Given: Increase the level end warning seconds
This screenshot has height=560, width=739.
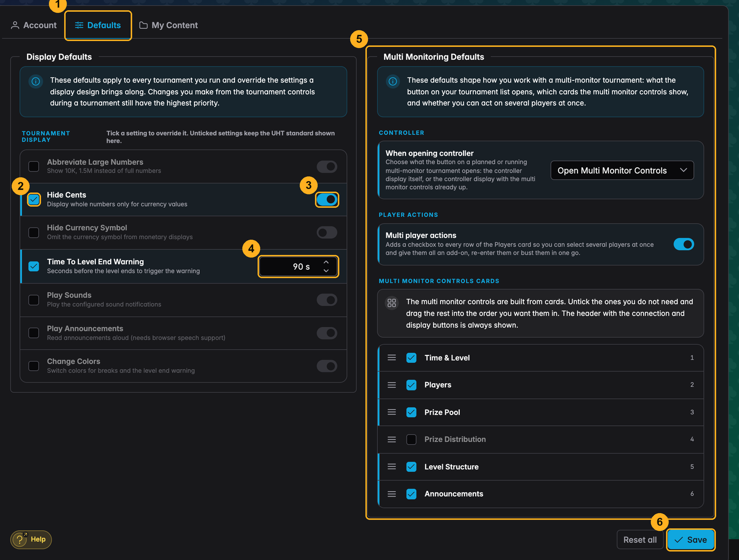Looking at the screenshot, I should coord(326,262).
